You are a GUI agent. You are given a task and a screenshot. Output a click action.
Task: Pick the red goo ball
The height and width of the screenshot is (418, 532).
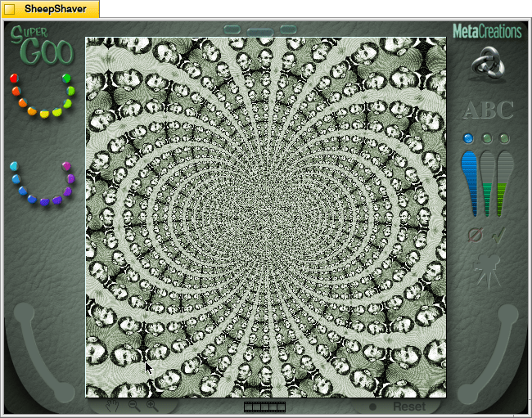(14, 79)
